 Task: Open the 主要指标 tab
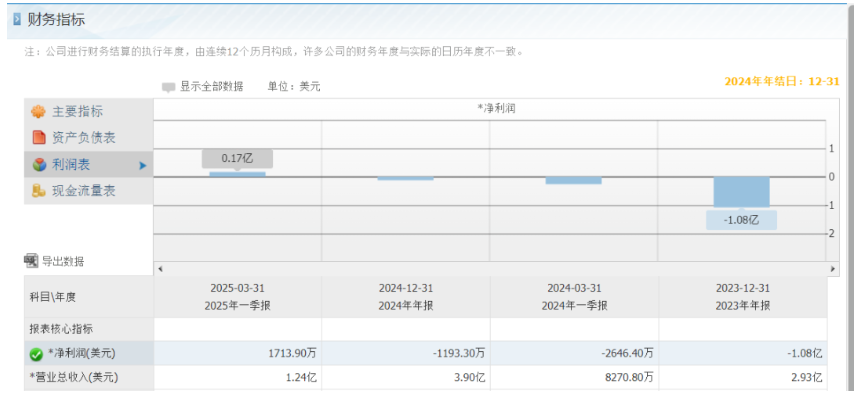coord(88,111)
